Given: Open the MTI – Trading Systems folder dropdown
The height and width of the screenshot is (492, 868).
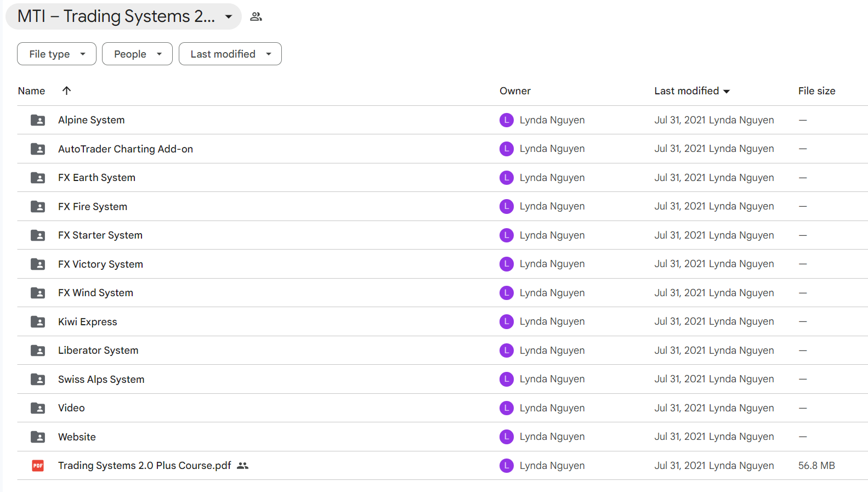Looking at the screenshot, I should click(x=123, y=16).
